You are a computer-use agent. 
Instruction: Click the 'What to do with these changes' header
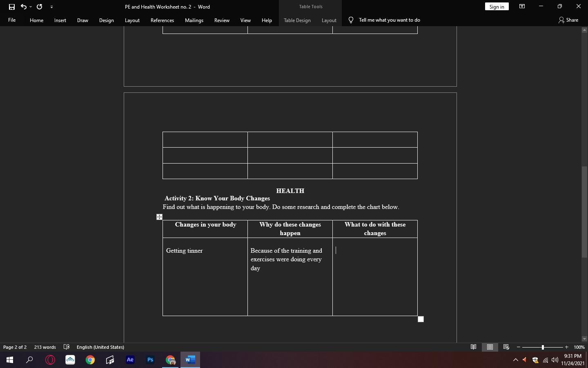(375, 229)
